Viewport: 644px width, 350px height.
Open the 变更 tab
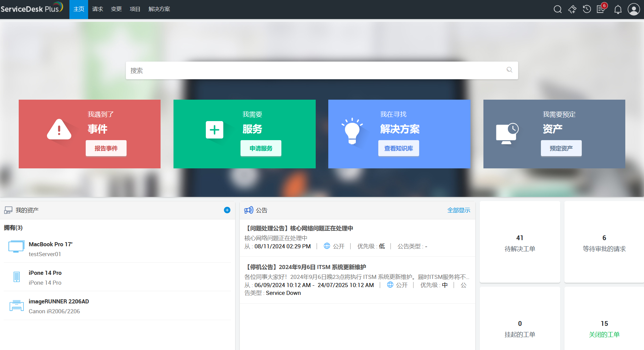click(116, 9)
